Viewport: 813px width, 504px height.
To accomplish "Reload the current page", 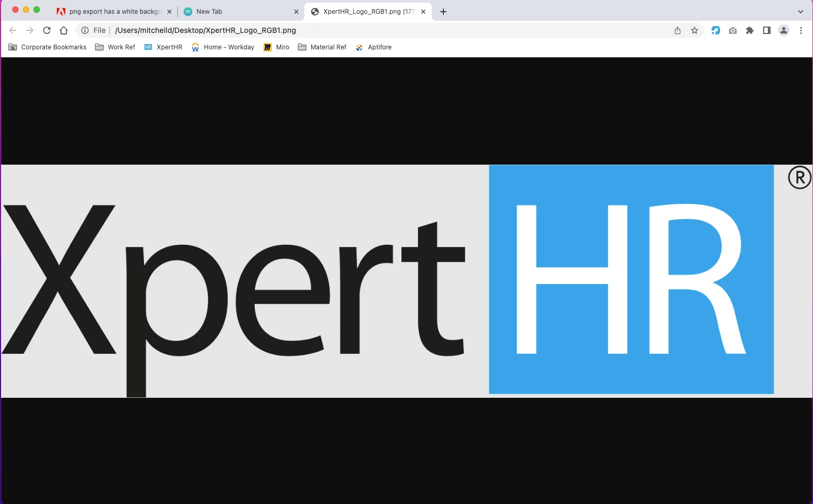I will 47,30.
